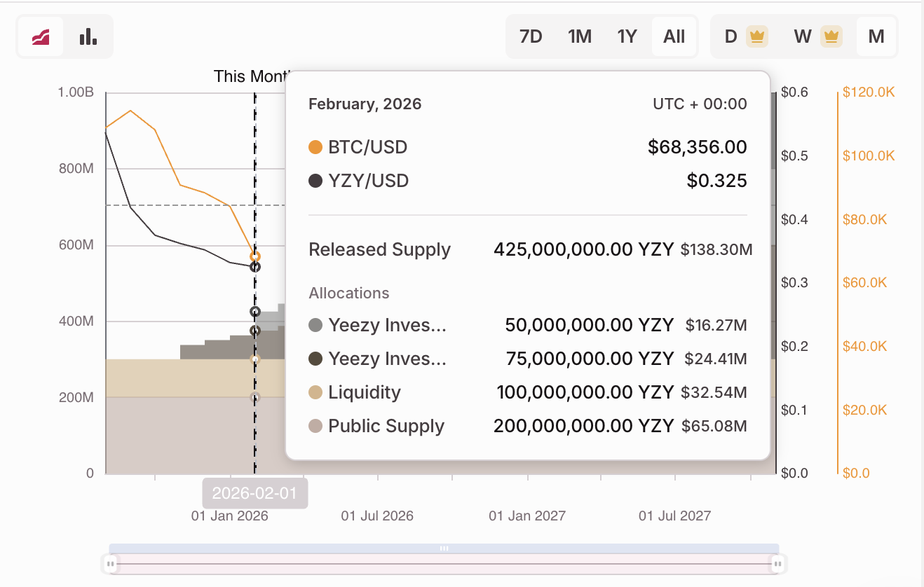Click the crown icon beside the D interval
This screenshot has width=924, height=587.
[x=756, y=36]
